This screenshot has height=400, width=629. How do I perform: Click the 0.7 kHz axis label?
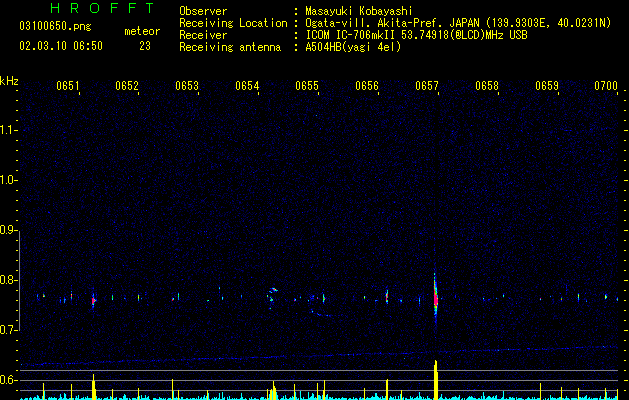(7, 330)
